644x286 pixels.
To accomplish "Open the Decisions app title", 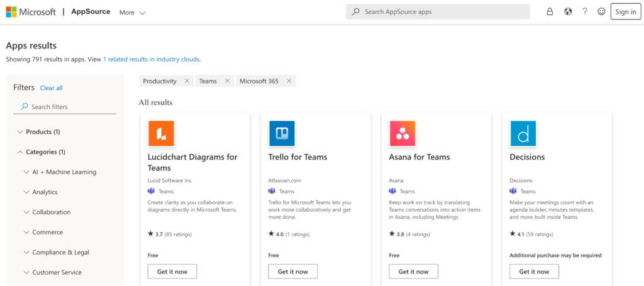I will click(527, 157).
